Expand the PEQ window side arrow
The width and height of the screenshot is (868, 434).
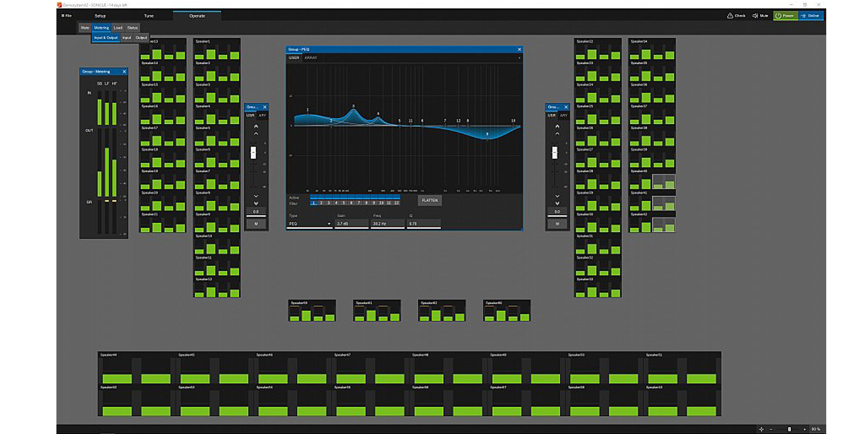point(519,58)
